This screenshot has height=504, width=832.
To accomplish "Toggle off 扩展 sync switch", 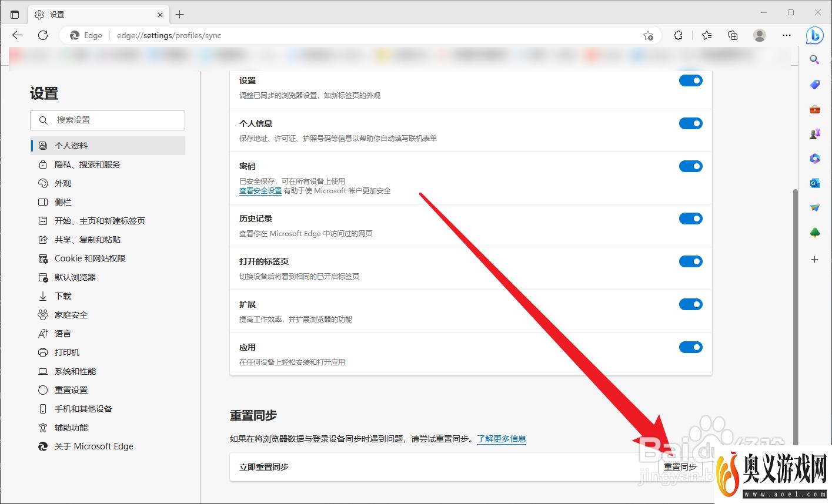I will click(x=691, y=304).
